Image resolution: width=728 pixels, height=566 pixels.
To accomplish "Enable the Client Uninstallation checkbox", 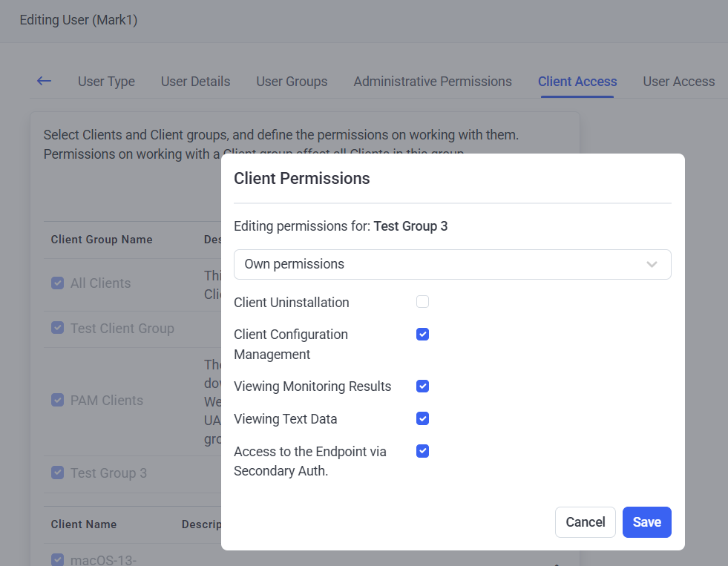I will pyautogui.click(x=422, y=302).
